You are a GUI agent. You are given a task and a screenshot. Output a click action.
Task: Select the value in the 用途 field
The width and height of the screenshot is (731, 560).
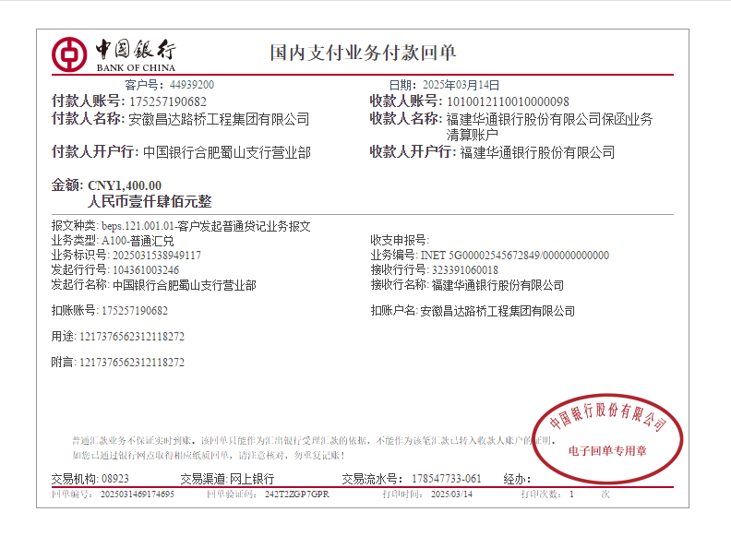pos(132,337)
